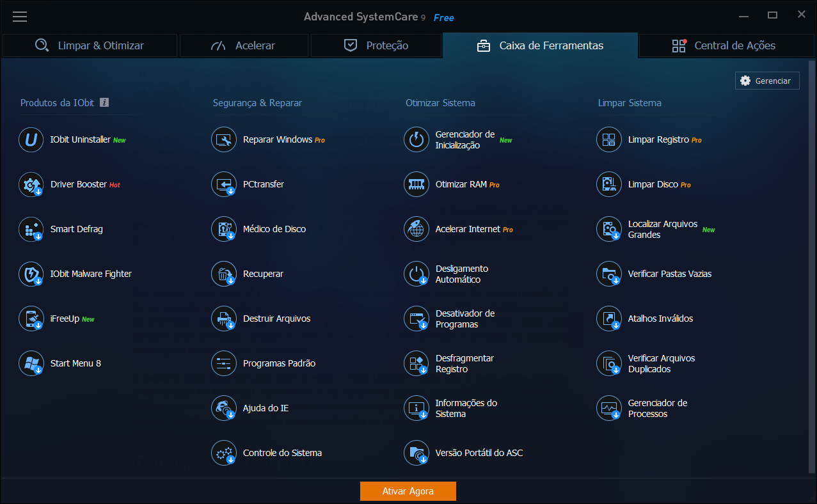This screenshot has height=504, width=817.
Task: Open the Verificar Pastas Vazias icon
Action: point(609,274)
